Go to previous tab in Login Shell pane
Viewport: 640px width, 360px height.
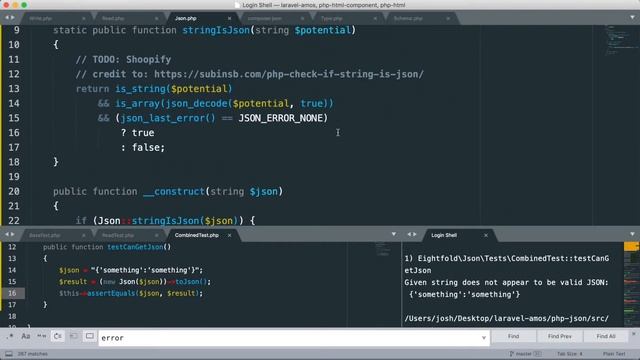(409, 234)
